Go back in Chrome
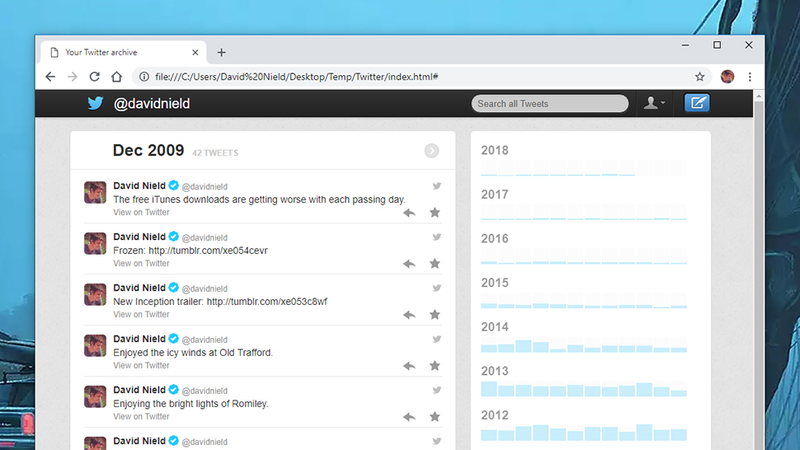 coord(50,77)
